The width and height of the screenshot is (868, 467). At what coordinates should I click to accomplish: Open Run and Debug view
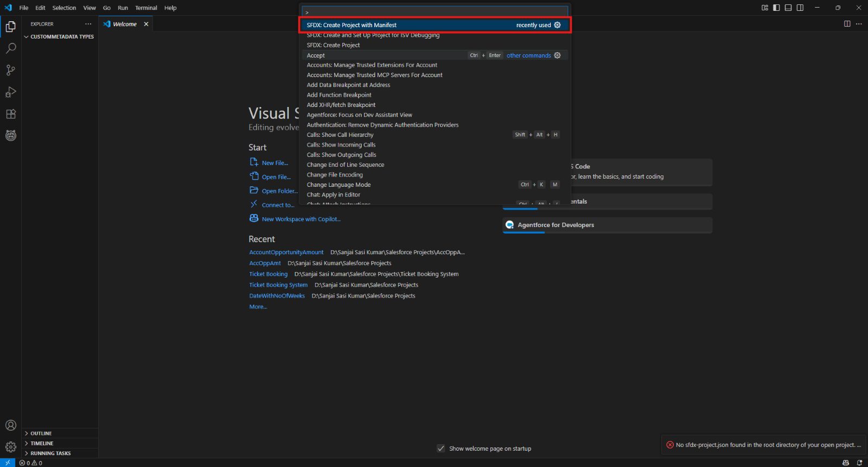tap(10, 92)
